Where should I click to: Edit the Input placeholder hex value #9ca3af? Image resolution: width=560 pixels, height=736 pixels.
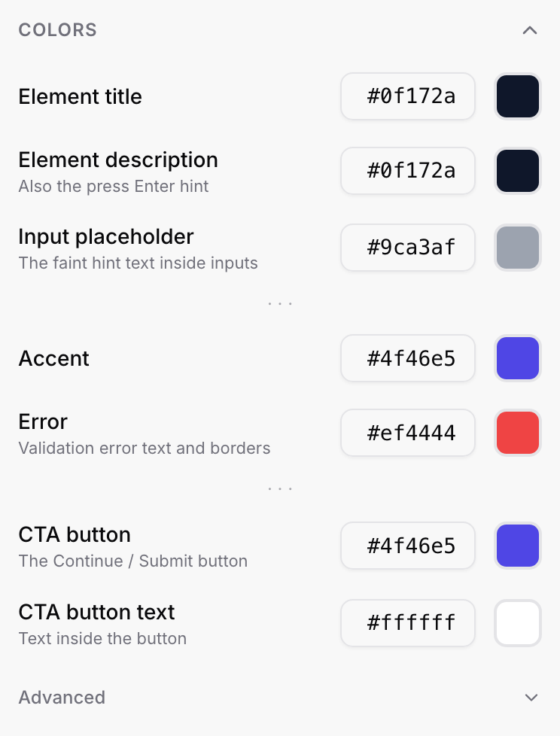click(x=408, y=248)
